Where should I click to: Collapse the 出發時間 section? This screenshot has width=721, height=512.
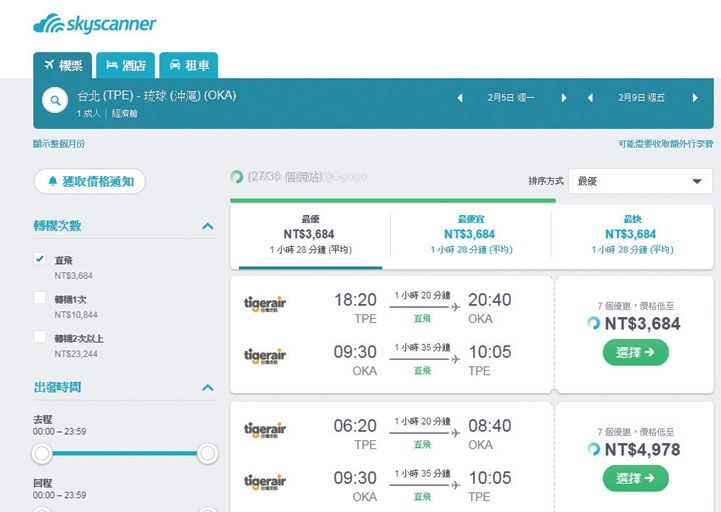[x=208, y=387]
